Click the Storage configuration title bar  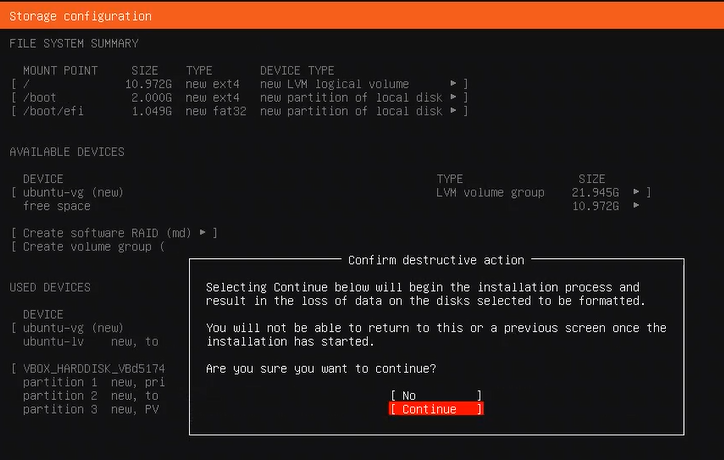click(81, 16)
